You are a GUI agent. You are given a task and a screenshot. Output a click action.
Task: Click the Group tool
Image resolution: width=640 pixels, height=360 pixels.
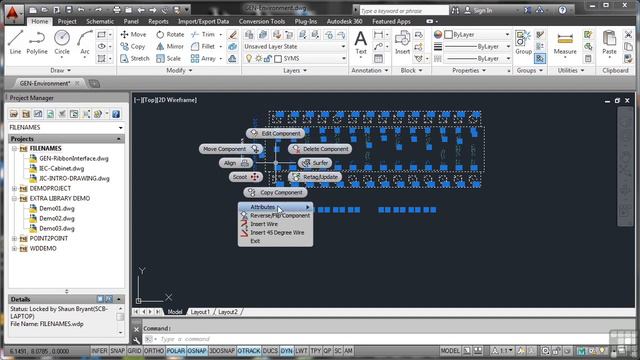[523, 42]
